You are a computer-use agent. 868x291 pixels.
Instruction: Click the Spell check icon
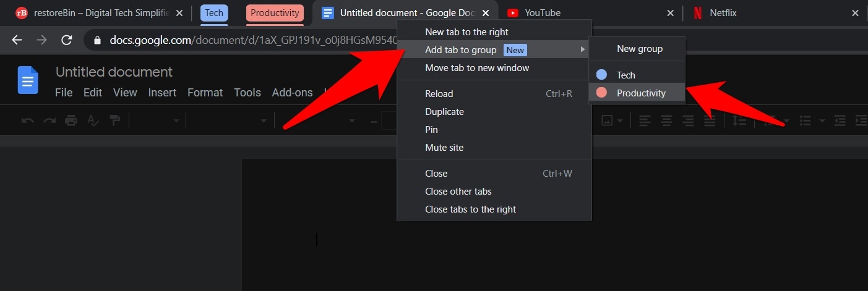pos(93,120)
